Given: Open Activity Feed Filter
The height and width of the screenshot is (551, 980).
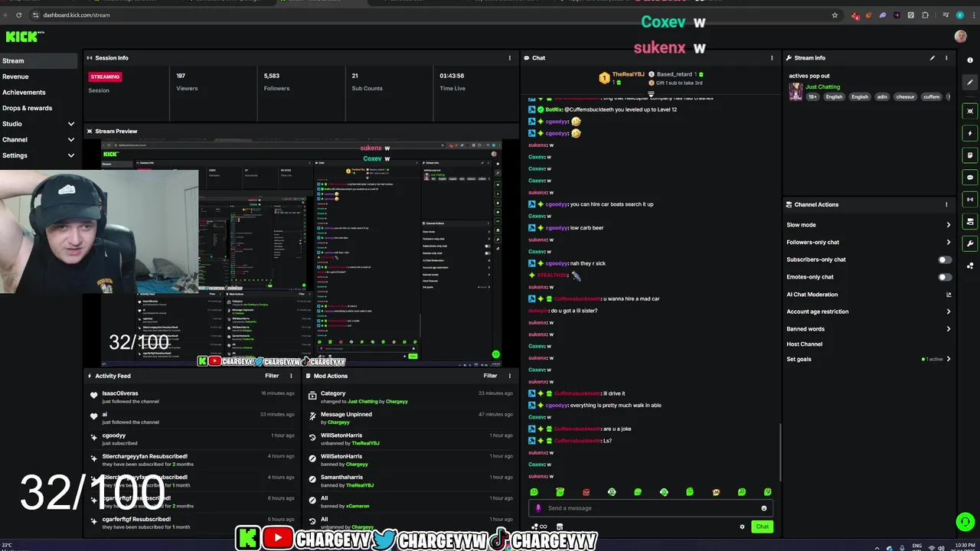Looking at the screenshot, I should point(272,376).
